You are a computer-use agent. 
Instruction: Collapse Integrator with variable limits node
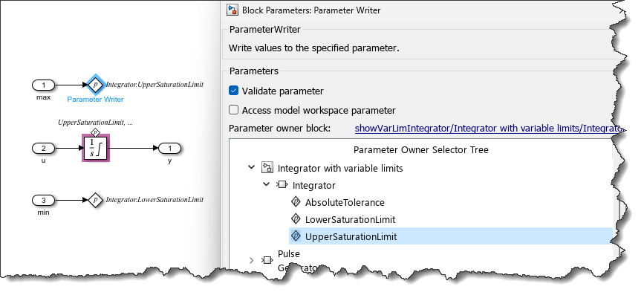[x=253, y=168]
